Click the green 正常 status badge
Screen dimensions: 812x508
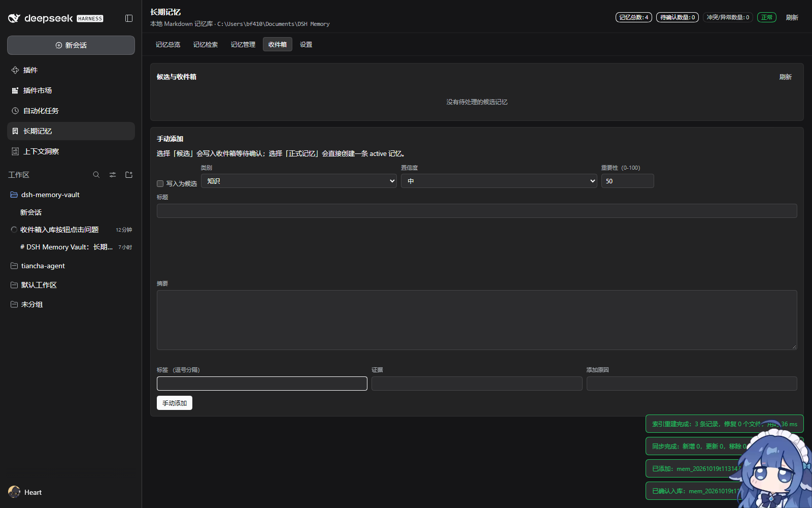(767, 17)
